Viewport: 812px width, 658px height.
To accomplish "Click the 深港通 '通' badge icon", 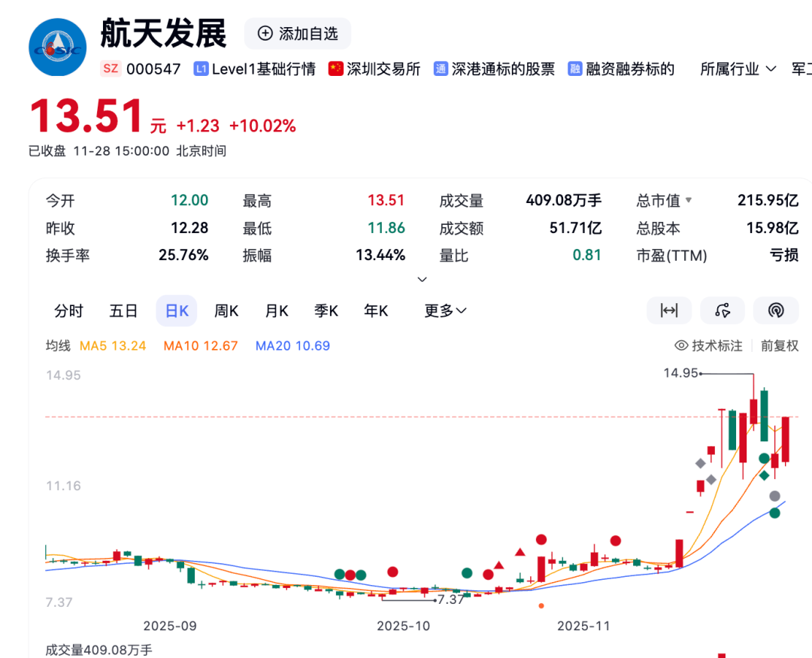I will [x=441, y=69].
